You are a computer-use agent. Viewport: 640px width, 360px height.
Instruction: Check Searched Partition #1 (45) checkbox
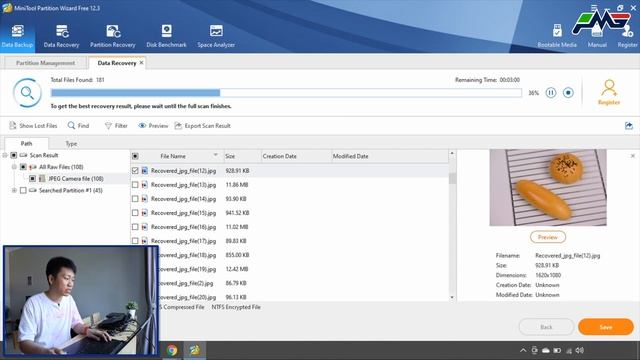23,190
